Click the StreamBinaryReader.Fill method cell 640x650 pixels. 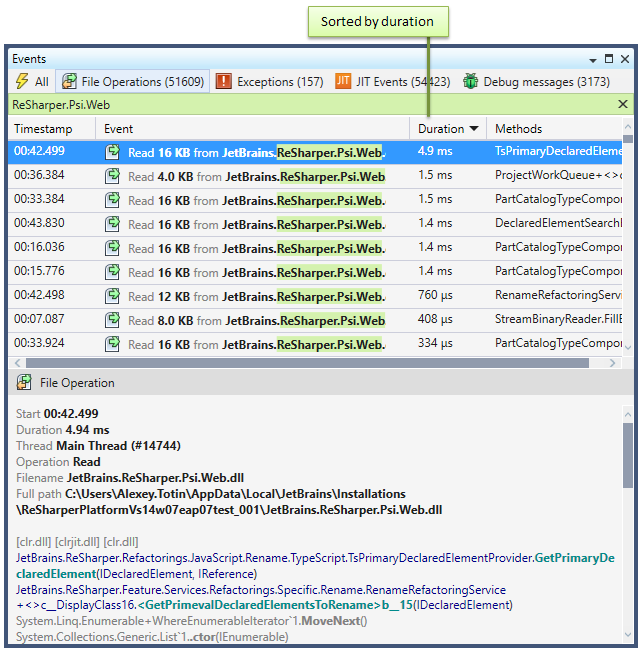point(558,319)
